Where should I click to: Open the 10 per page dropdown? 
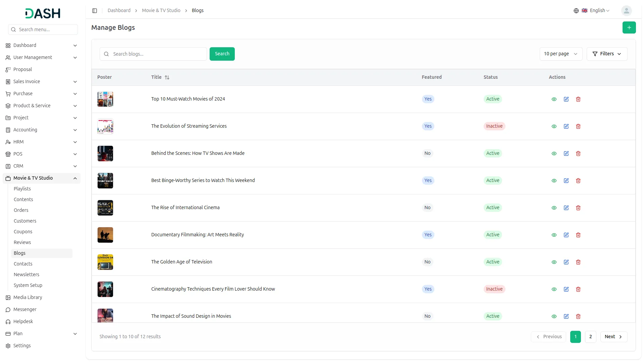click(560, 54)
